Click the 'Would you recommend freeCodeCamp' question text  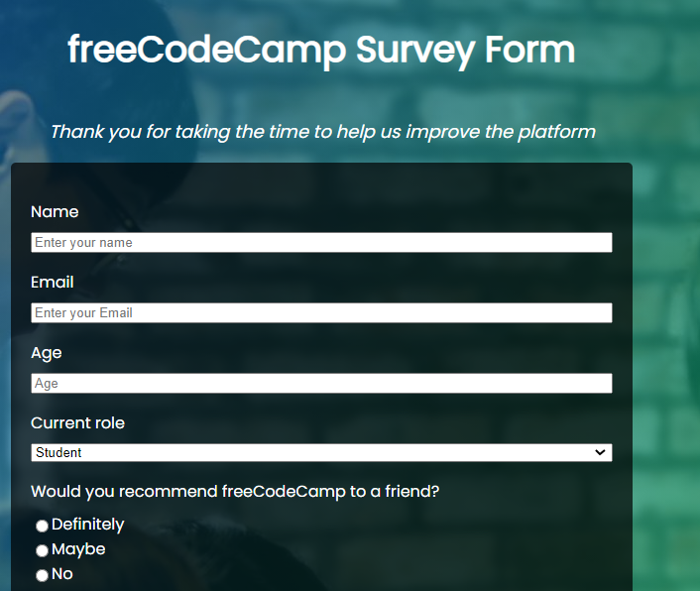(x=235, y=492)
